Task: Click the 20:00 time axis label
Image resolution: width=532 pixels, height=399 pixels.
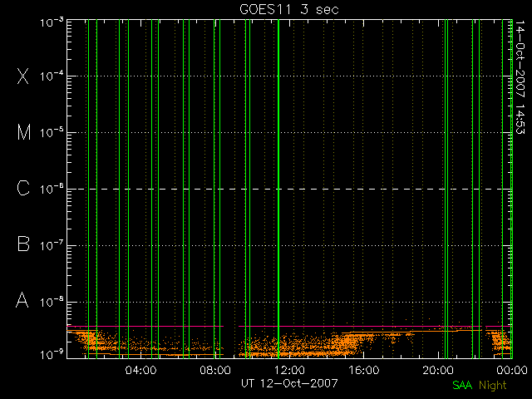Action: coord(438,370)
